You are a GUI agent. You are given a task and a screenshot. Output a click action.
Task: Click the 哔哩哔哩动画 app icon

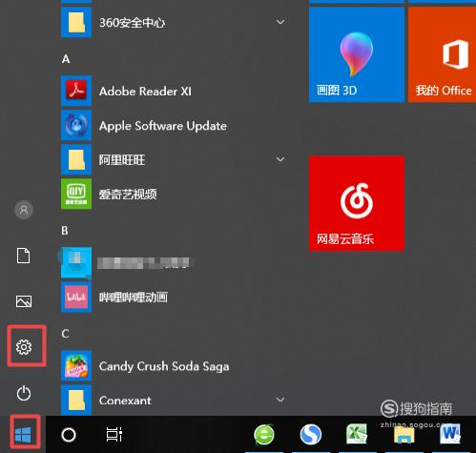click(x=76, y=297)
